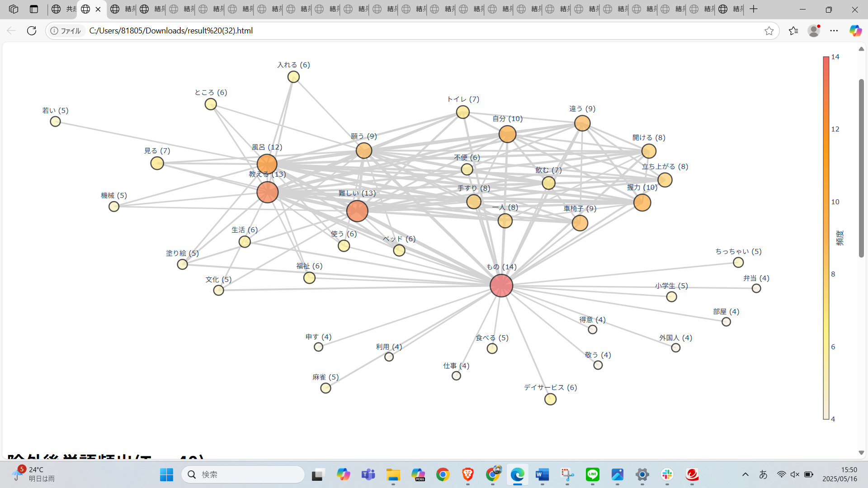Switch to the last open tab
Image resolution: width=868 pixels, height=488 pixels.
click(730, 9)
